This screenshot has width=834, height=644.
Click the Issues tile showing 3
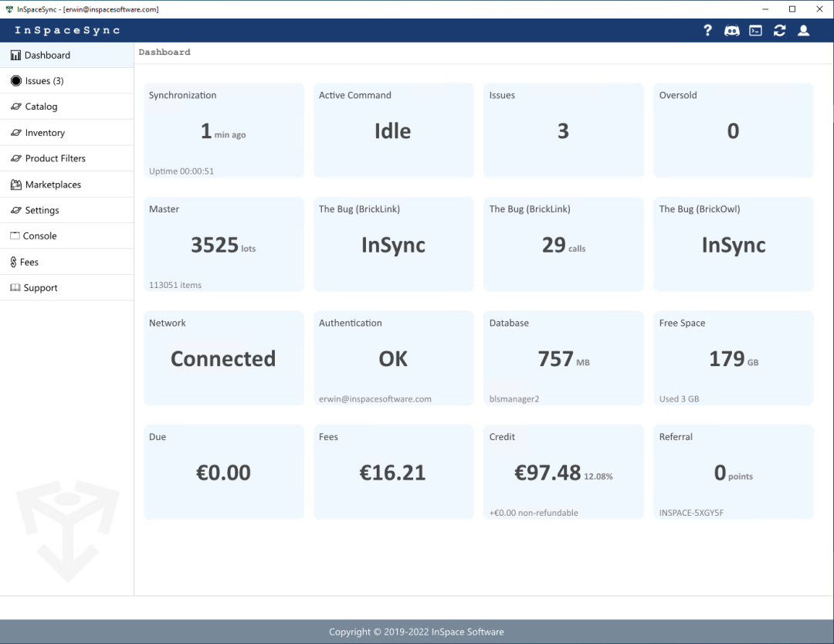tap(563, 131)
